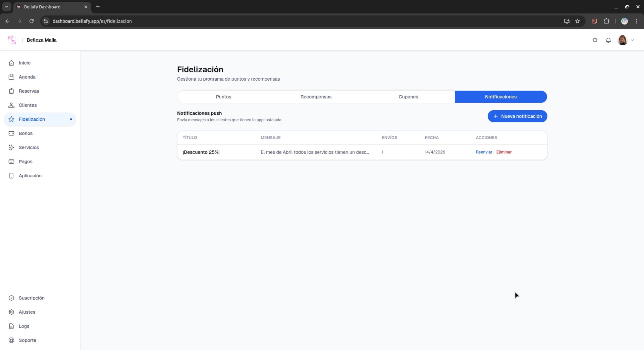
Task: Switch to the Recompensas tab
Action: point(316,97)
